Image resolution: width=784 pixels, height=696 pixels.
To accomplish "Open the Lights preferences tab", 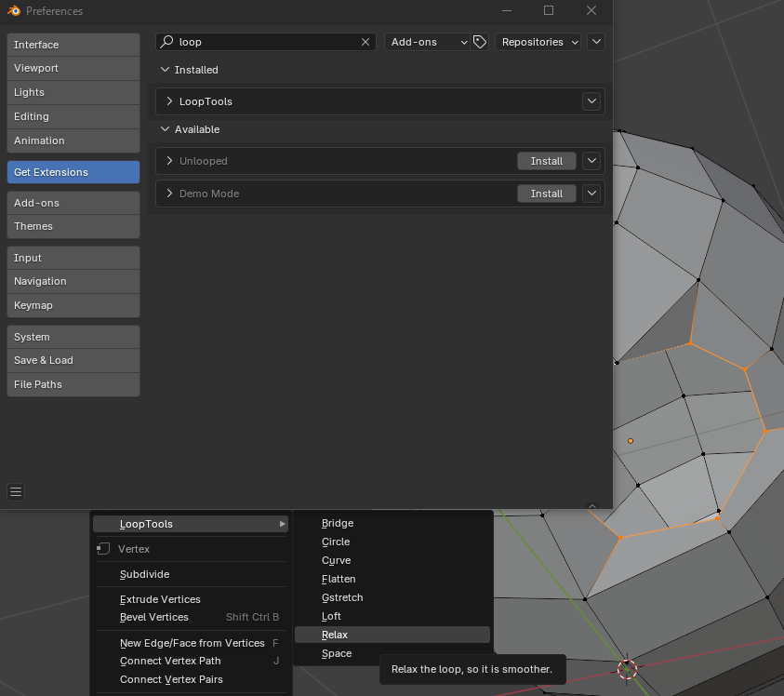I will pos(73,92).
